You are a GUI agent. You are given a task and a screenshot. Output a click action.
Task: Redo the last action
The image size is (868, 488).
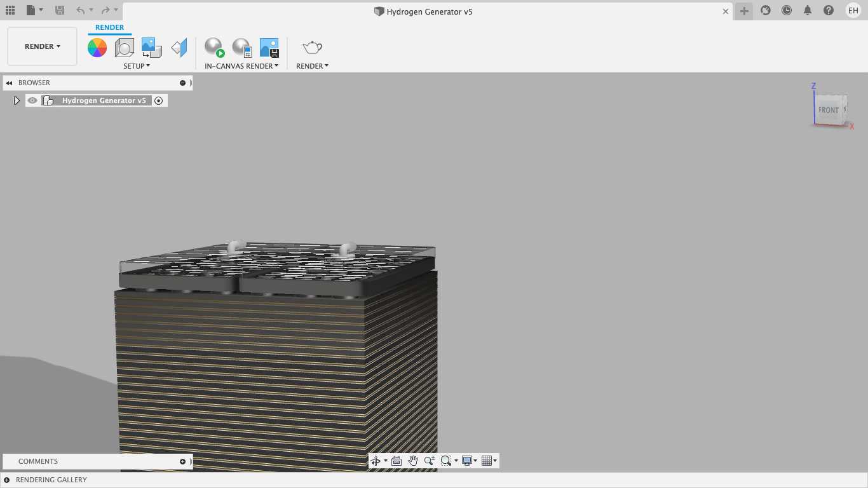tap(105, 10)
